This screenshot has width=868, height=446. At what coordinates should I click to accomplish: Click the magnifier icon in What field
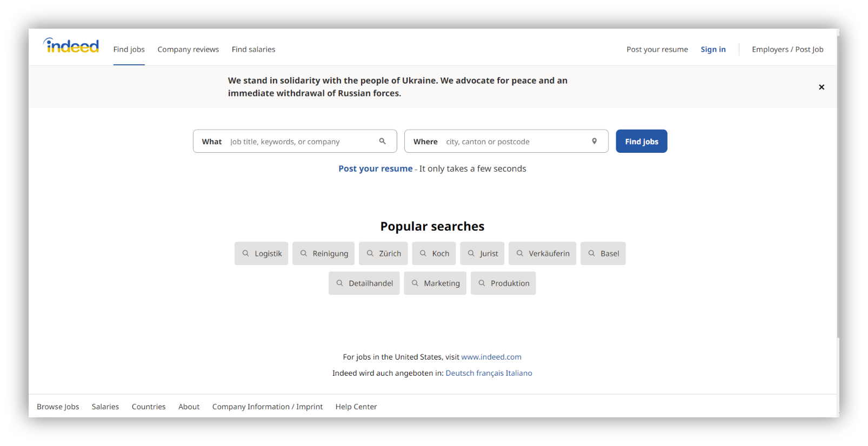tap(382, 141)
